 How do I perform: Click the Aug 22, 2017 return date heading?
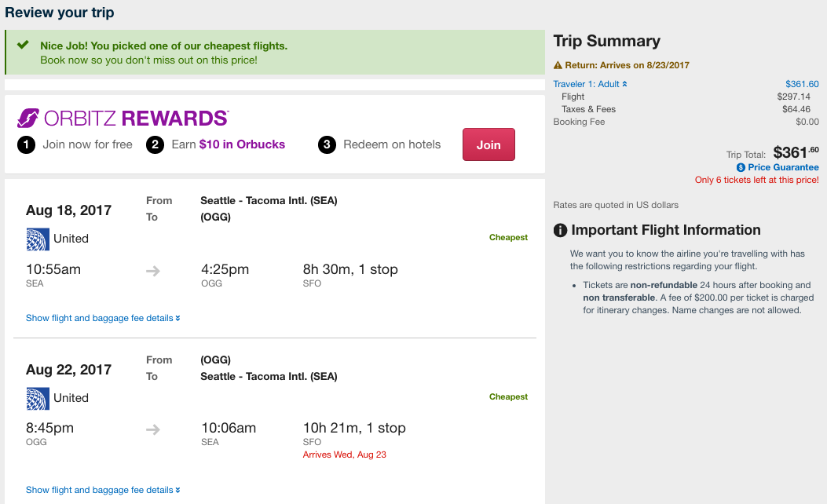pos(68,370)
